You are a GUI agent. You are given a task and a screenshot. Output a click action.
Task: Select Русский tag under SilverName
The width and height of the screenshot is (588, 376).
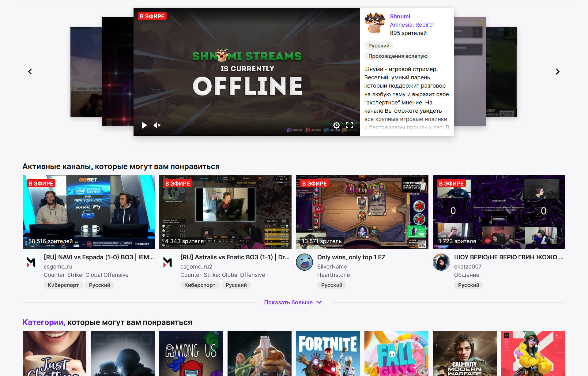332,285
